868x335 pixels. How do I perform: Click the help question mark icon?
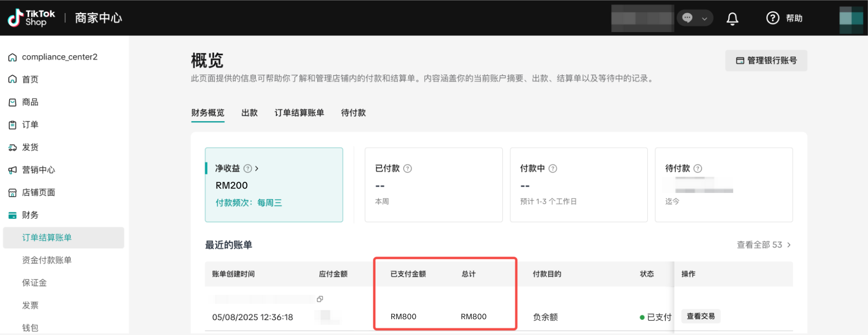click(772, 18)
